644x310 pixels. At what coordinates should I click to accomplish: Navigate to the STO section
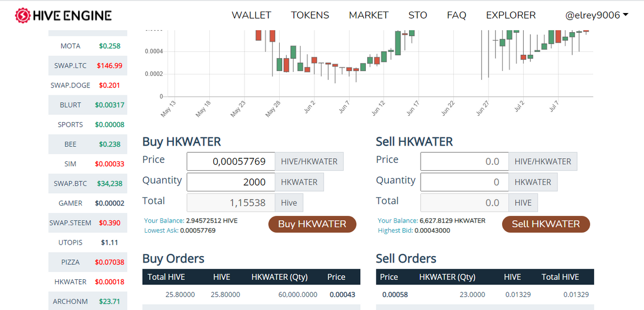(418, 15)
